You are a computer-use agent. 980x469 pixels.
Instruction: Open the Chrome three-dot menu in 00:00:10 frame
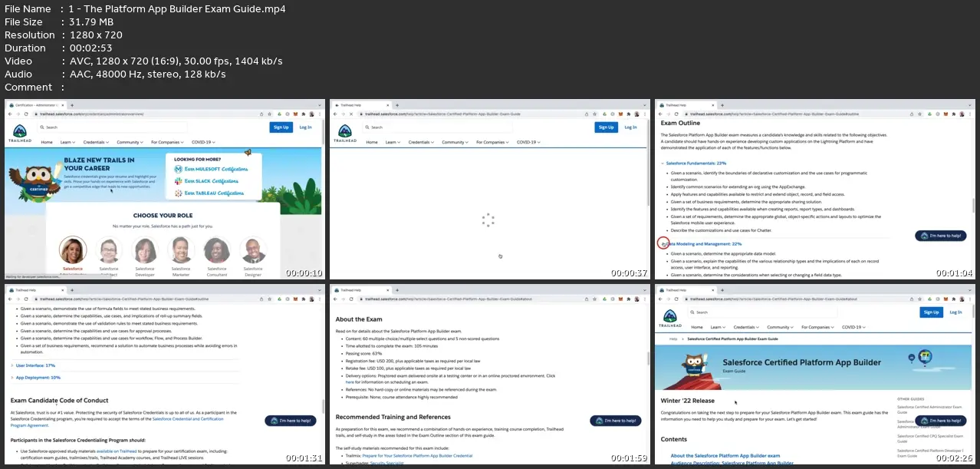[x=319, y=114]
